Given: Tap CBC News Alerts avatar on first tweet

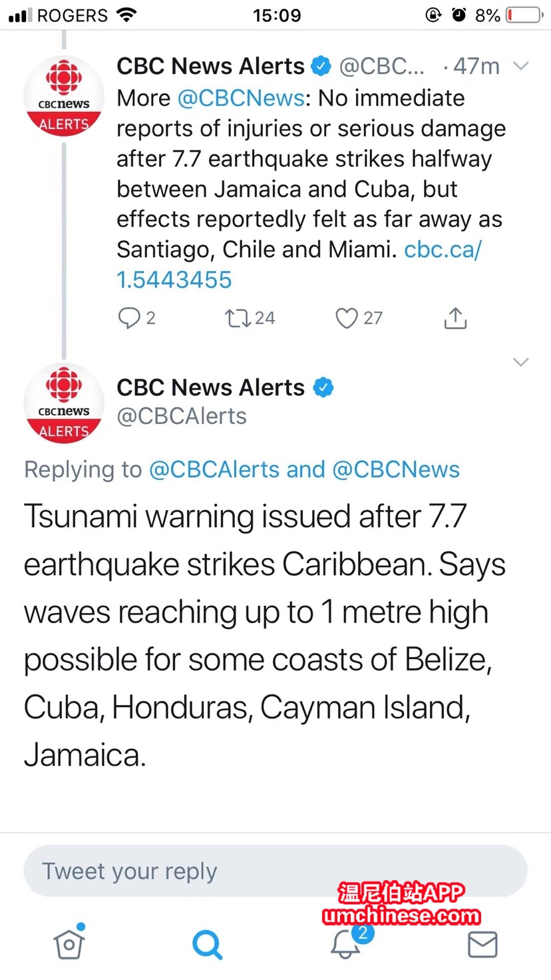Looking at the screenshot, I should tap(64, 97).
